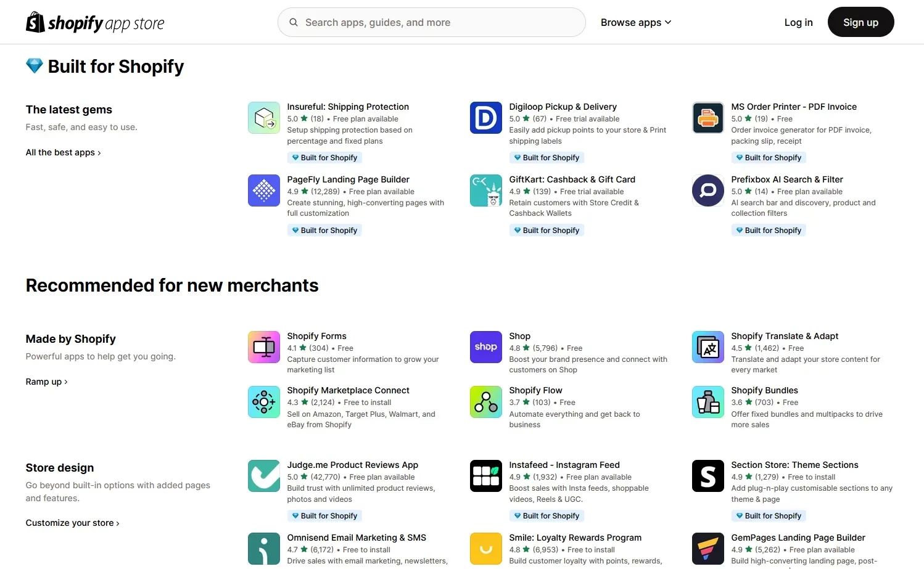Open PageFly Landing Page Builder icon
The image size is (924, 569).
(264, 190)
